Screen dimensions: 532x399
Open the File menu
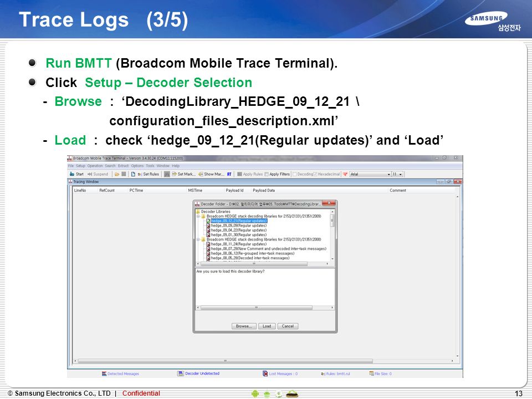[x=70, y=166]
